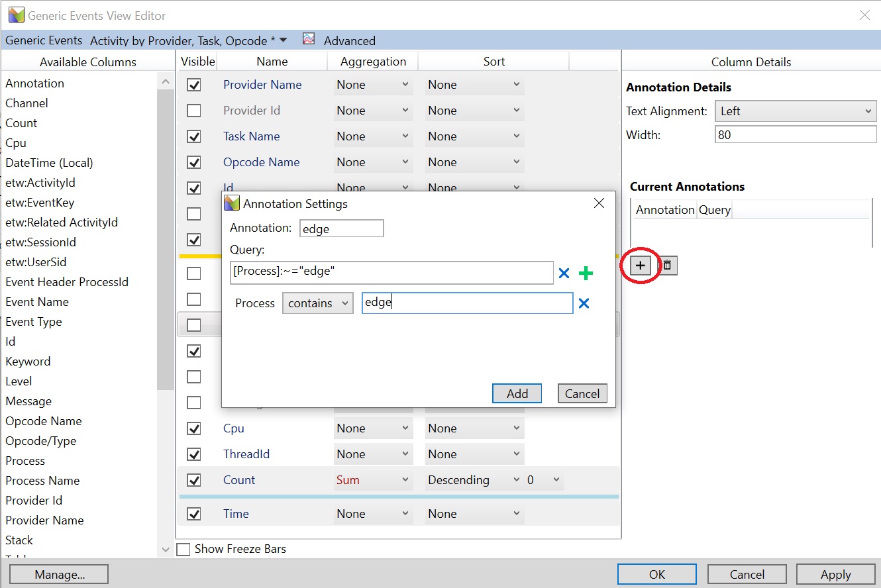Remove the query row using the blue X icon

point(564,273)
